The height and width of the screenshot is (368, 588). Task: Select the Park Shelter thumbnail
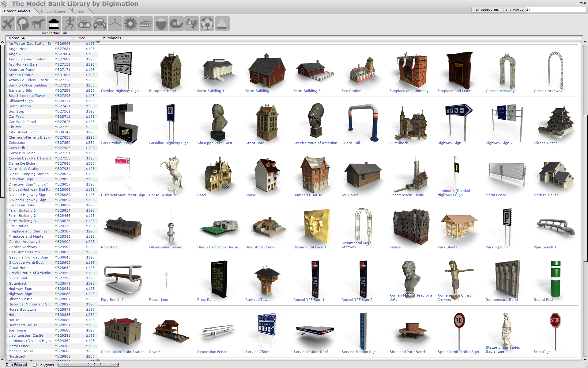coord(459,228)
